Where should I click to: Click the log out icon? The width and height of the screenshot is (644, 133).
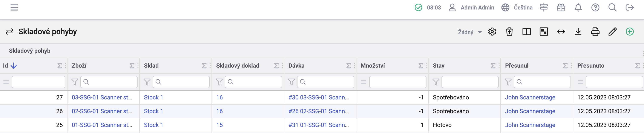[630, 8]
